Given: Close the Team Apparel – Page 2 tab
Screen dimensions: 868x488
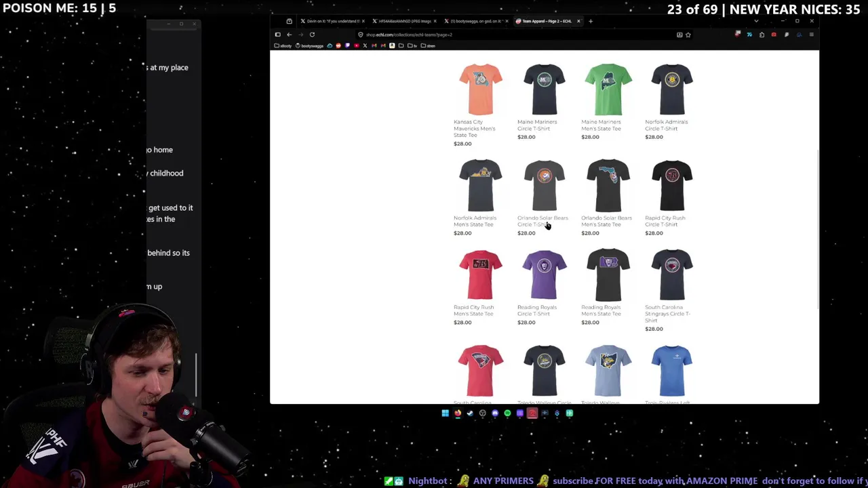Looking at the screenshot, I should pyautogui.click(x=578, y=21).
